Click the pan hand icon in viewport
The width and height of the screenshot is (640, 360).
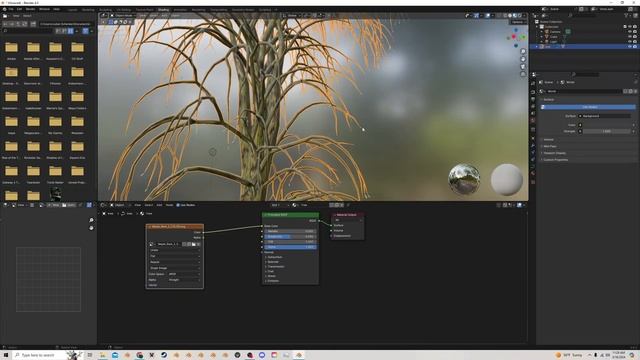[x=523, y=59]
